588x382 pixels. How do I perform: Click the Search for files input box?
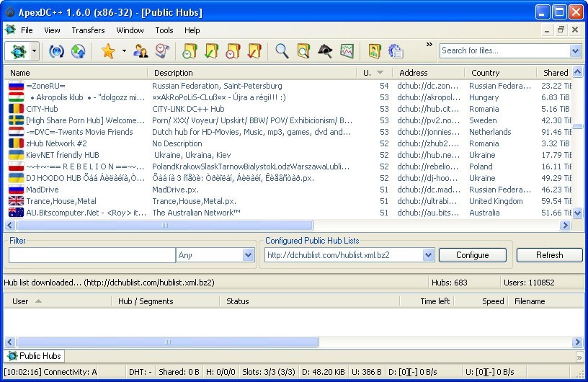point(504,50)
